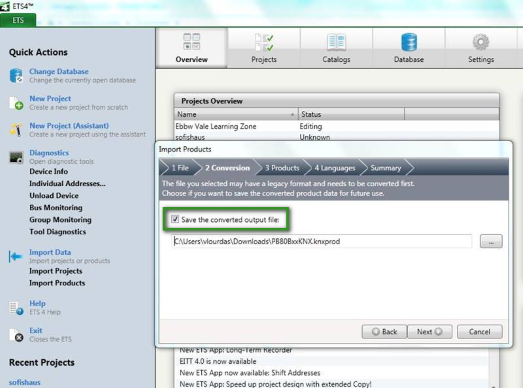The image size is (523, 388).
Task: Click the Change Database link
Action: tap(59, 71)
